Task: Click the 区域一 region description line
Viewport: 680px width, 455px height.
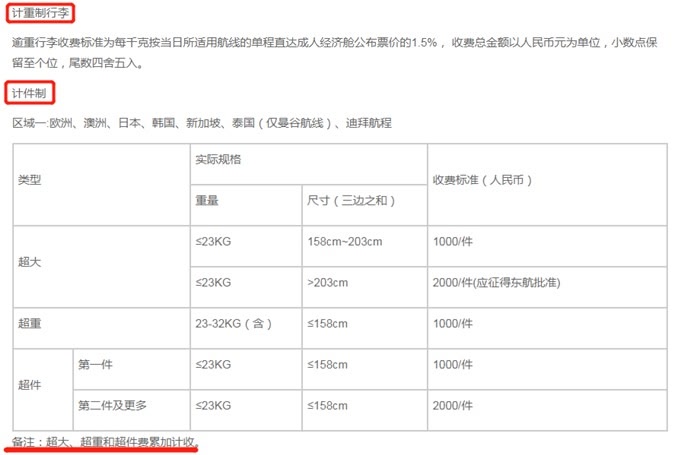Action: [x=202, y=123]
